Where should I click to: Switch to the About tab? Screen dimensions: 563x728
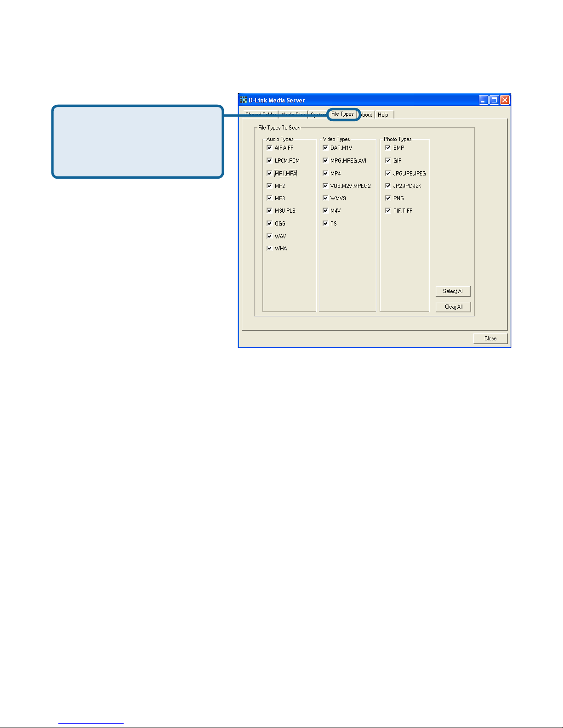tap(366, 115)
